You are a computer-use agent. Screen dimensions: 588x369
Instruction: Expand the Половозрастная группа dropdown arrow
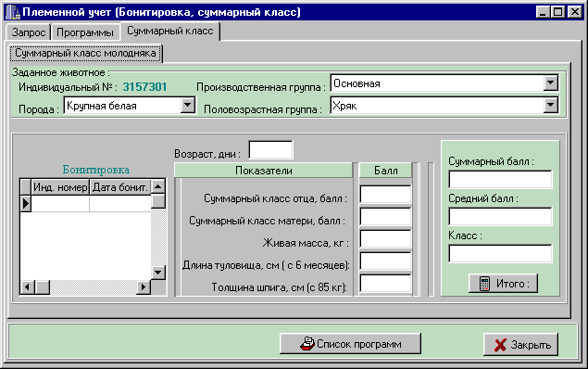(551, 105)
